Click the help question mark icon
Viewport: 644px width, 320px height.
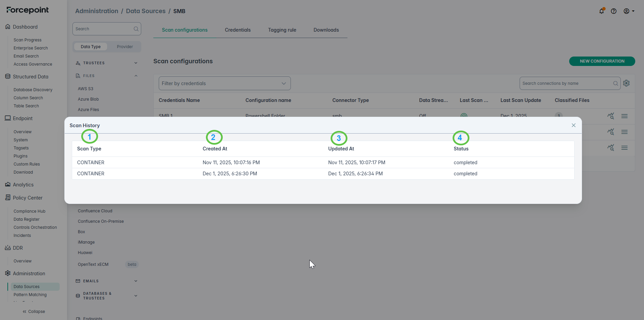click(x=614, y=11)
